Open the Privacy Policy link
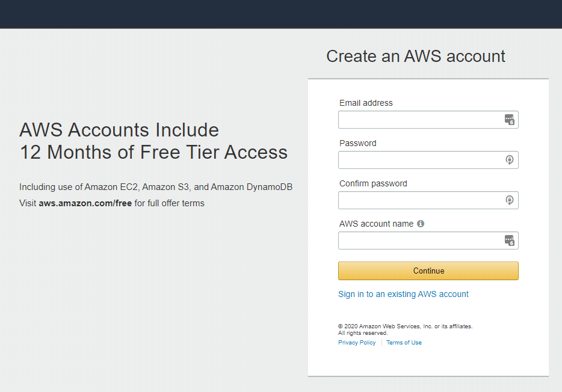This screenshot has width=562, height=392. (x=357, y=343)
